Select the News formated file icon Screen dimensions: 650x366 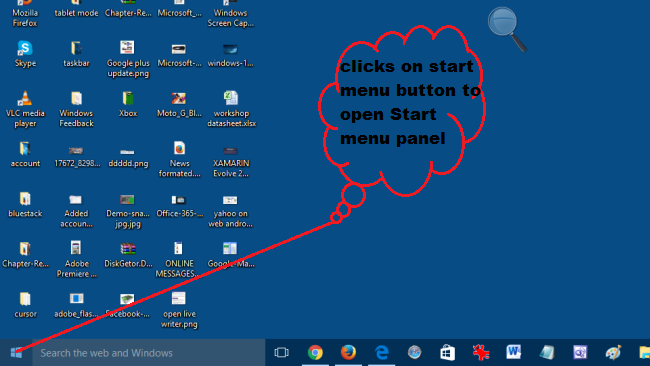click(179, 160)
